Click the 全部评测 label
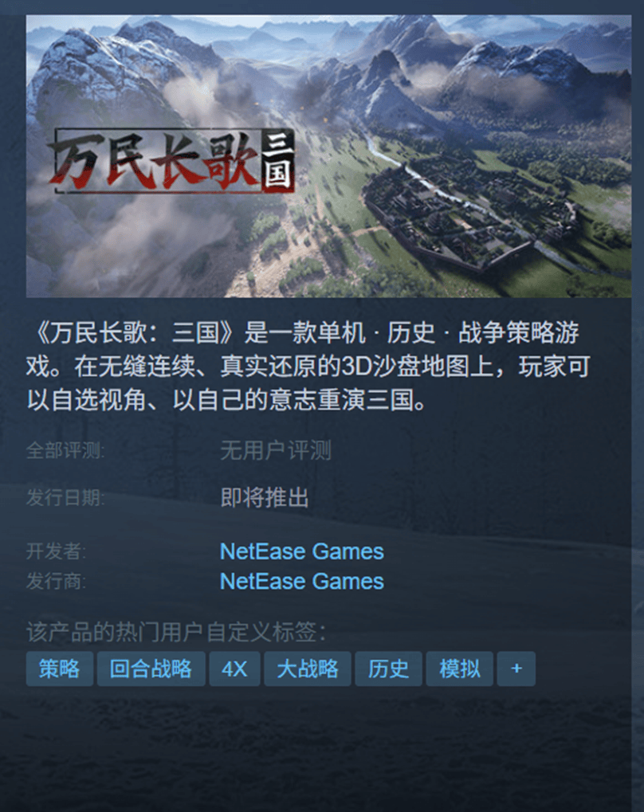 point(65,450)
